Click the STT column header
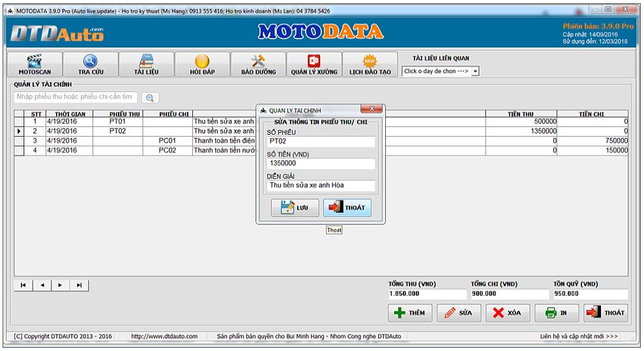The width and height of the screenshot is (644, 351). (x=35, y=114)
